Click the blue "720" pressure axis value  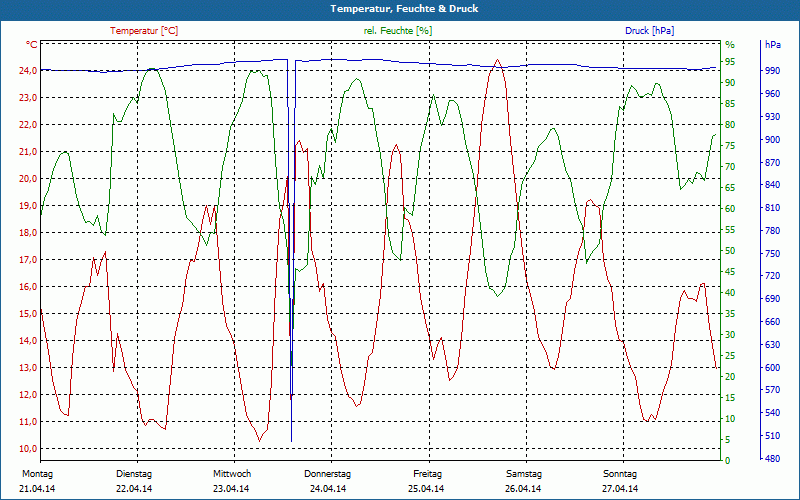click(x=773, y=276)
